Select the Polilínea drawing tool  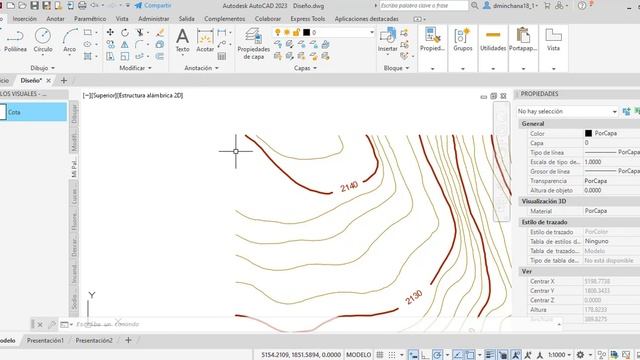click(x=15, y=40)
